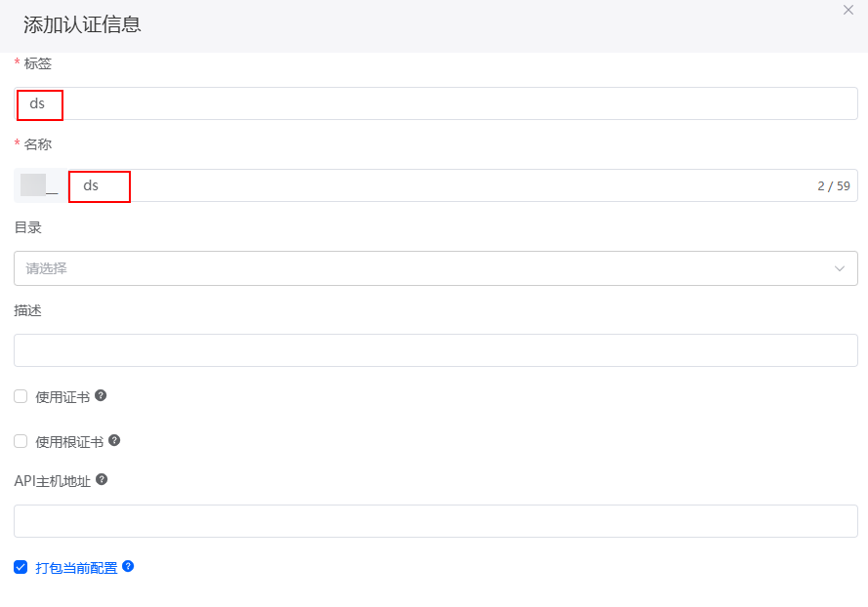Click the blue help icon beside 打包当前配置
The image size is (868, 607).
pyautogui.click(x=128, y=566)
